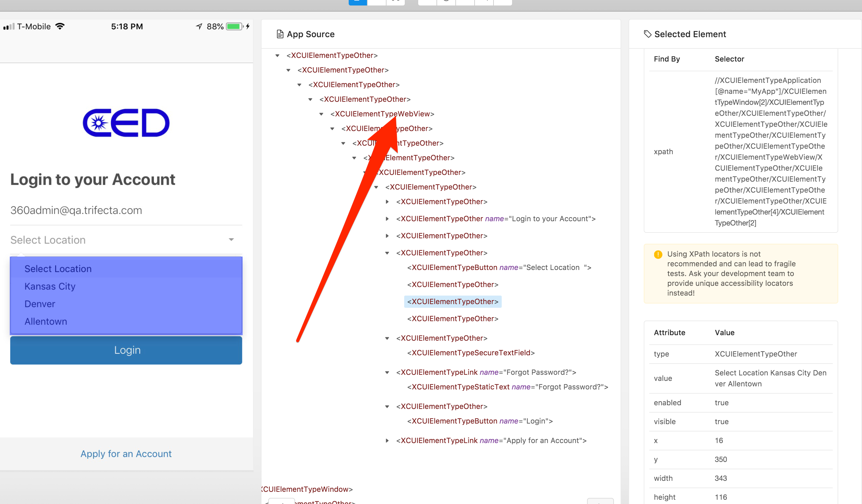Collapse the XCUIElementTypeWebView tree node
The width and height of the screenshot is (862, 504).
[322, 114]
